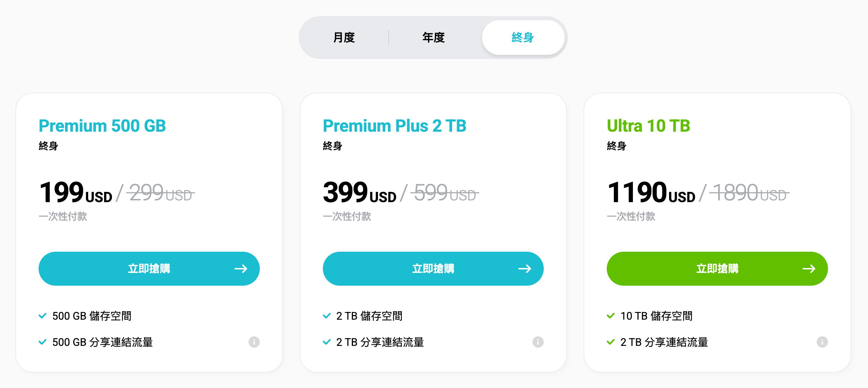Click the green checkmark beside 10 TB 儲存空間

611,316
